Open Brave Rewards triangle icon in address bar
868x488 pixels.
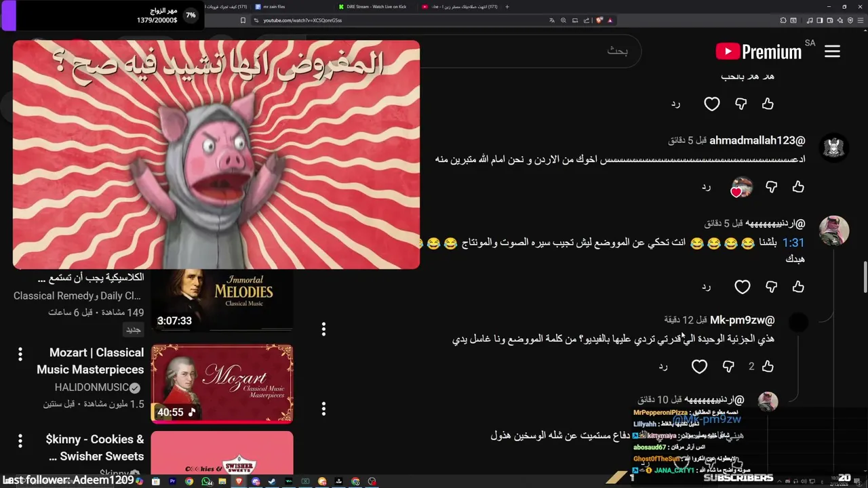tap(610, 20)
